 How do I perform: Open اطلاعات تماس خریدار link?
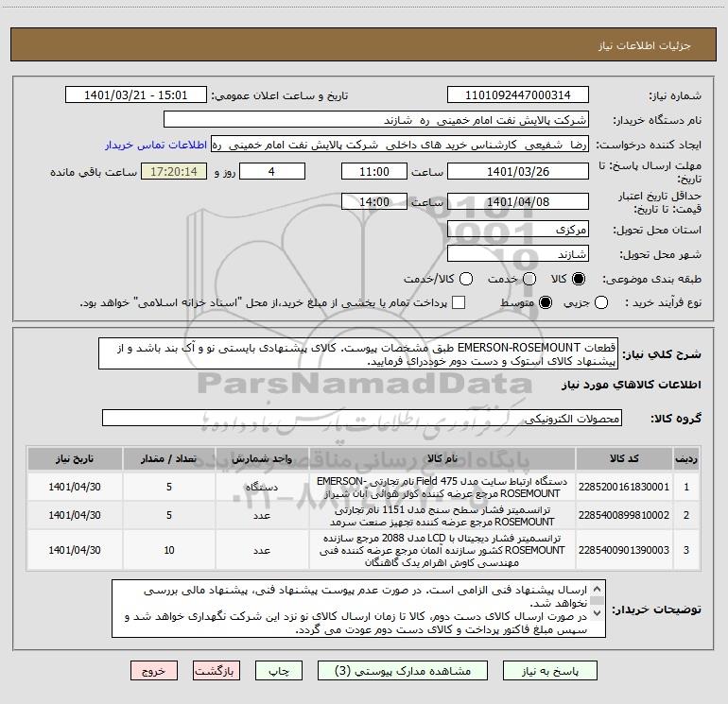[156, 145]
